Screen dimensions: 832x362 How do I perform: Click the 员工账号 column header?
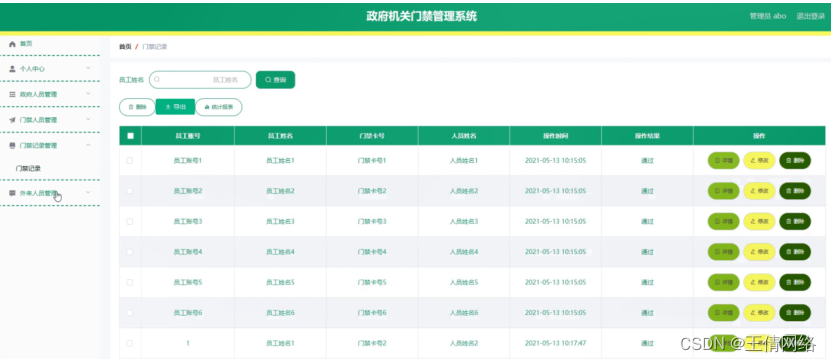(188, 136)
